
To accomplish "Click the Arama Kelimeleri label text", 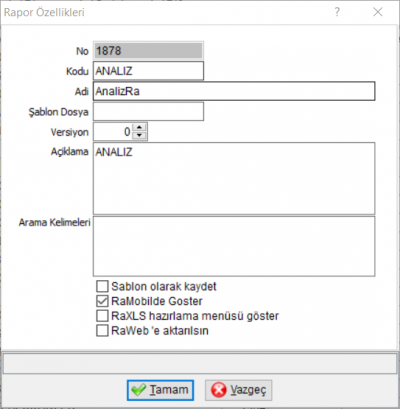I will click(x=55, y=222).
